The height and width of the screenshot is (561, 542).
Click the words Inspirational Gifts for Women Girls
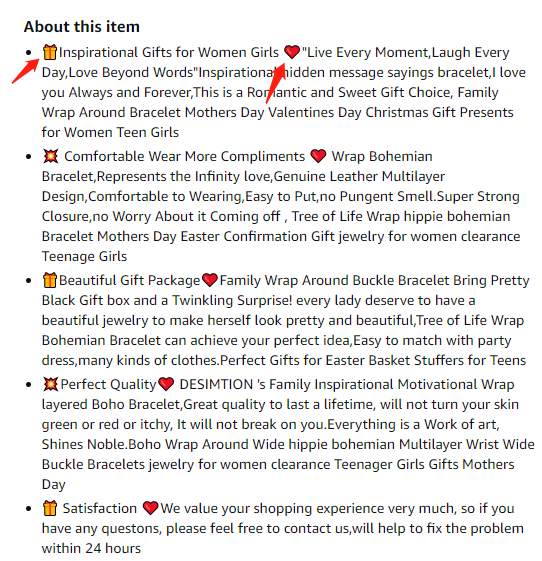[x=169, y=53]
